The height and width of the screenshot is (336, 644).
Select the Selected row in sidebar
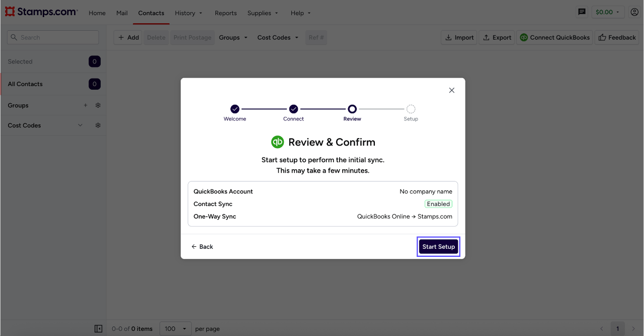[x=53, y=61]
